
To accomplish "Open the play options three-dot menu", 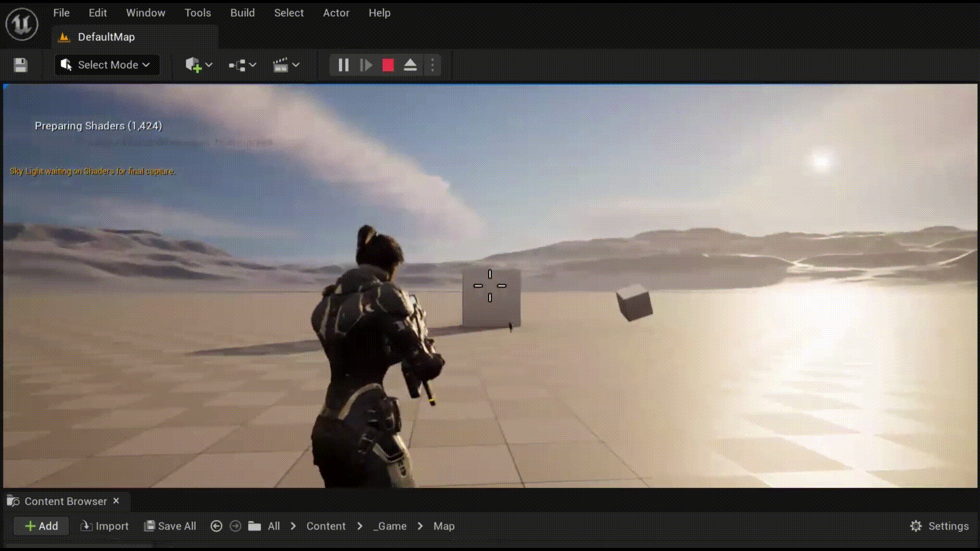I will tap(432, 65).
